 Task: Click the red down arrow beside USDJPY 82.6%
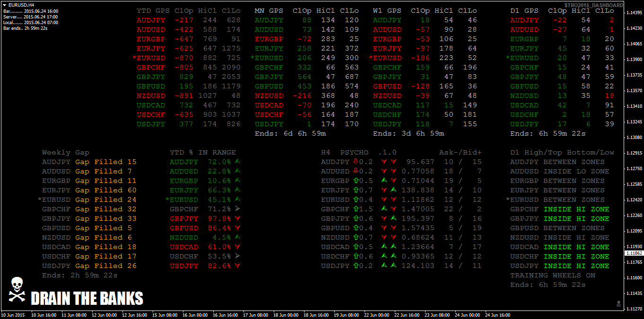click(x=237, y=266)
